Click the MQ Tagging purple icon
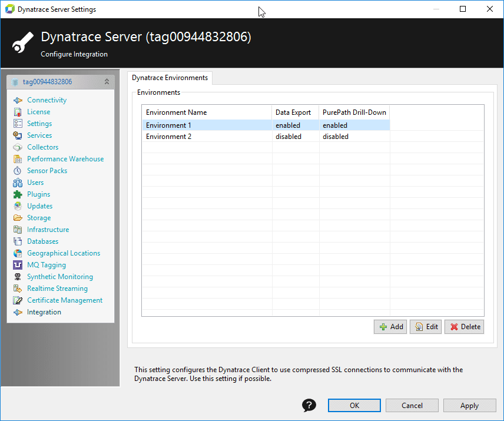 [x=18, y=265]
